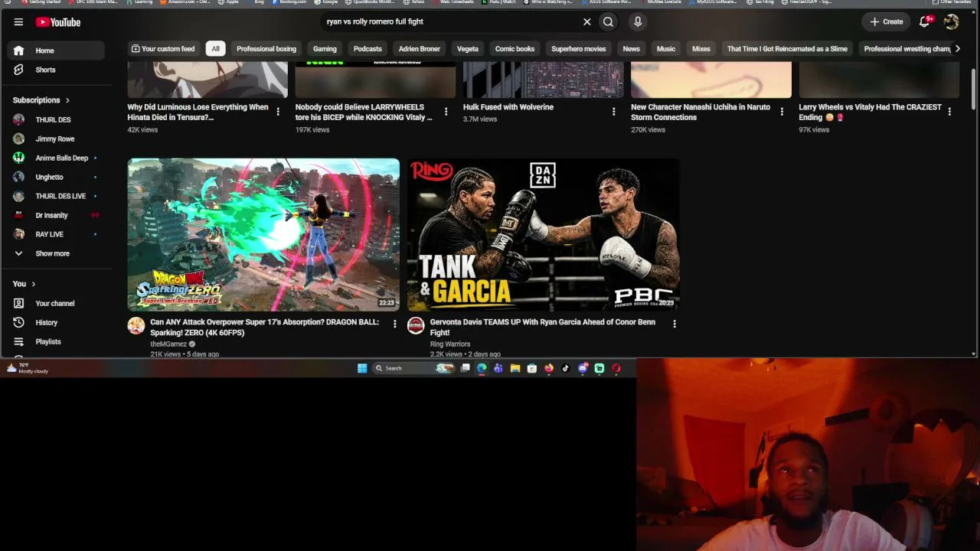This screenshot has width=980, height=551.
Task: Select the Mixes filter chip
Action: click(701, 49)
